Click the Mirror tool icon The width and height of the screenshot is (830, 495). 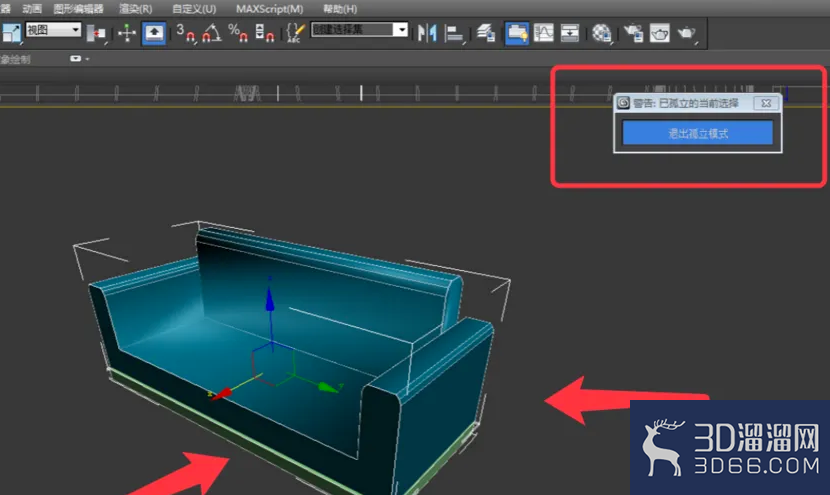coord(427,33)
